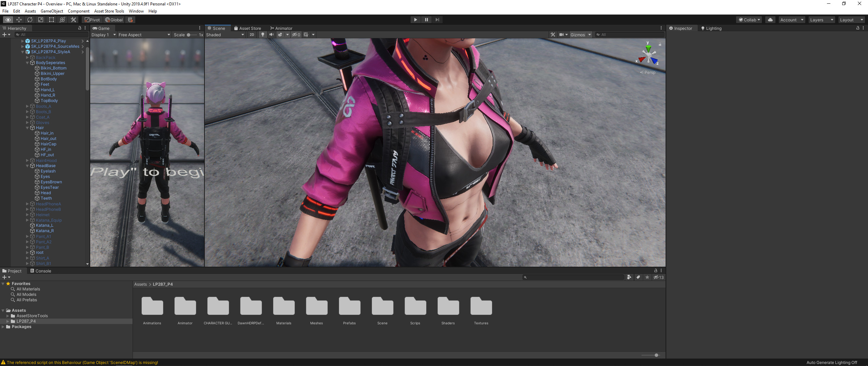This screenshot has width=868, height=366.
Task: Open the Assets menu
Action: click(x=30, y=11)
